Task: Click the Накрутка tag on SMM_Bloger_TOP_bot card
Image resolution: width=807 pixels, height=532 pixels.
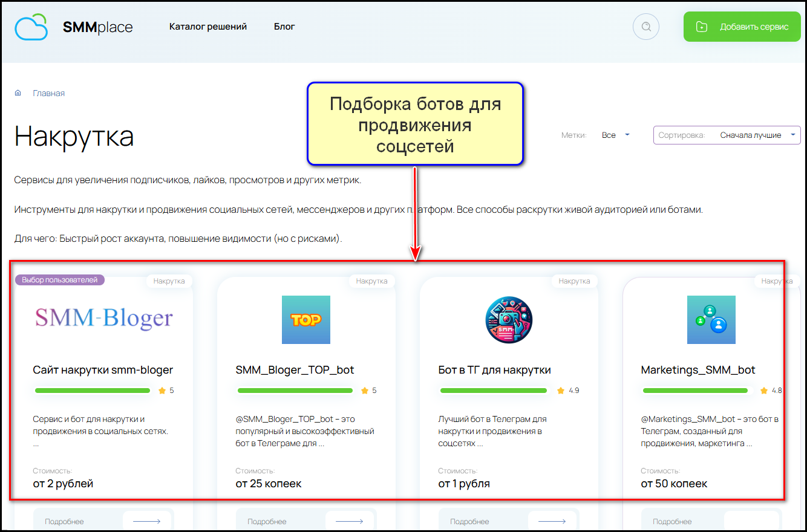Action: point(371,281)
